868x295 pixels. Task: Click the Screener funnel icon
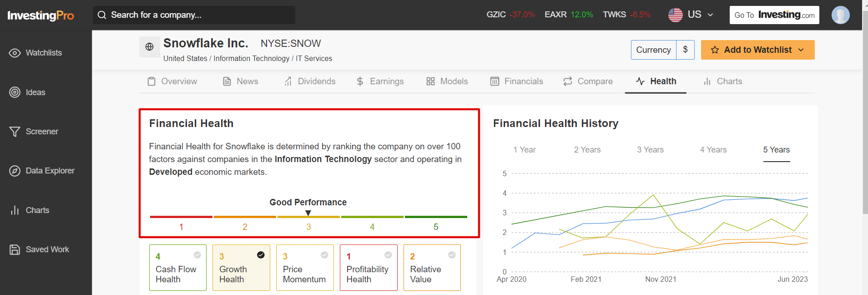point(15,132)
